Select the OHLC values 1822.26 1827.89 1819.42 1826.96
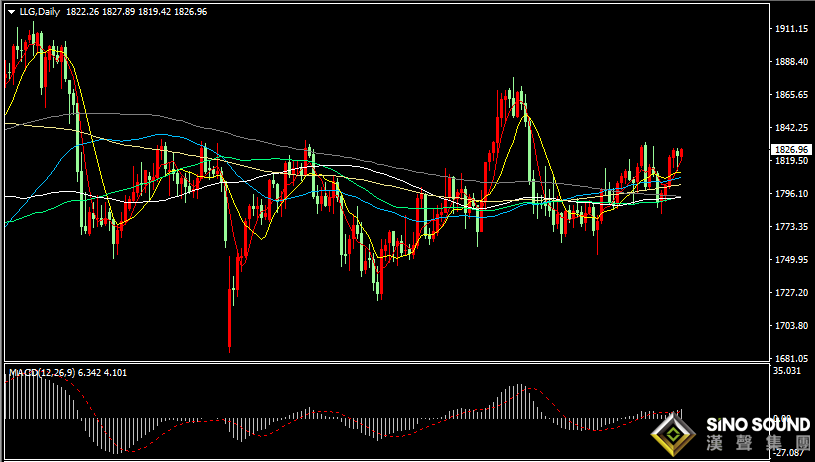Image resolution: width=815 pixels, height=462 pixels. [136, 12]
